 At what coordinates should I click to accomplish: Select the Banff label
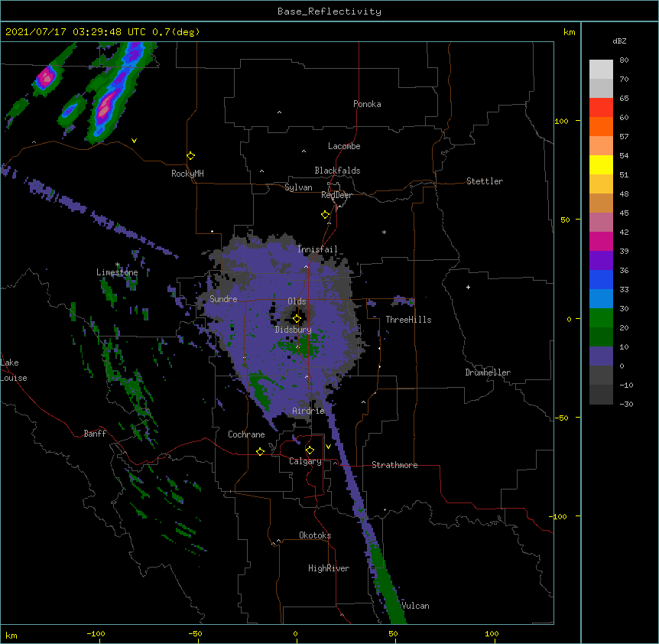pos(95,434)
